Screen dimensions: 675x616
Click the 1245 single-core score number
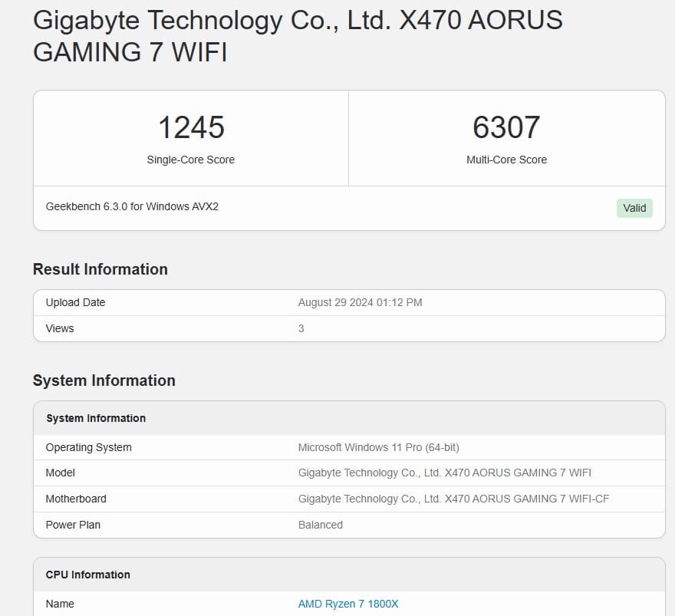(191, 127)
